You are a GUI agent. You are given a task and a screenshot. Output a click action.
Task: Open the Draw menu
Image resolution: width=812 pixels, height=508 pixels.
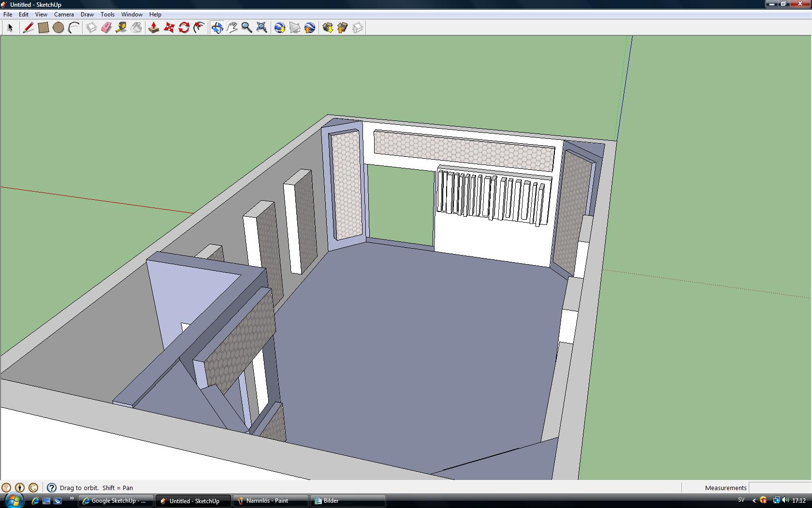click(87, 15)
